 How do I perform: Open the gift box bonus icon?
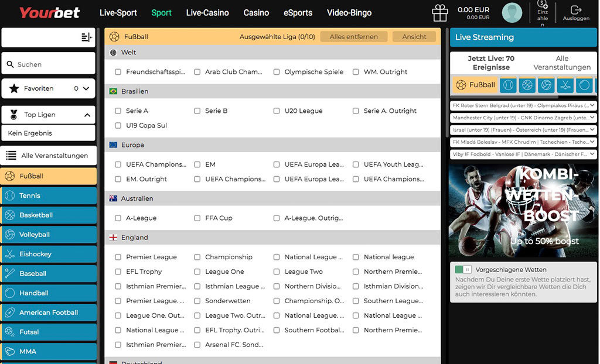(x=439, y=12)
